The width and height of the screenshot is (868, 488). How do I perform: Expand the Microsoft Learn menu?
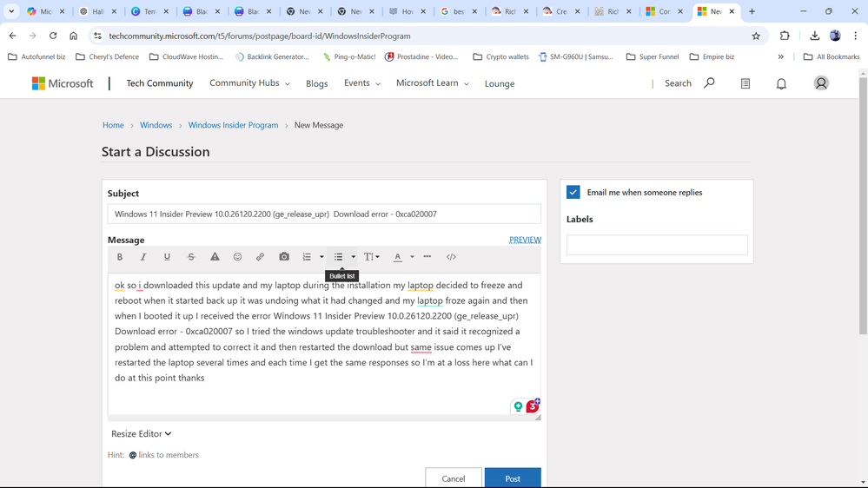tap(433, 83)
